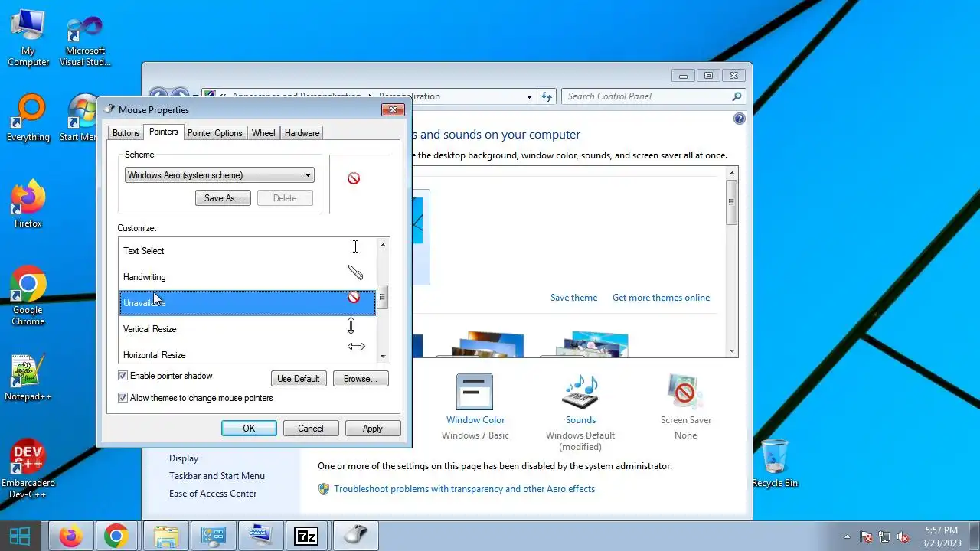Click pointer list scroll down arrow
The height and width of the screenshot is (551, 980).
point(383,356)
